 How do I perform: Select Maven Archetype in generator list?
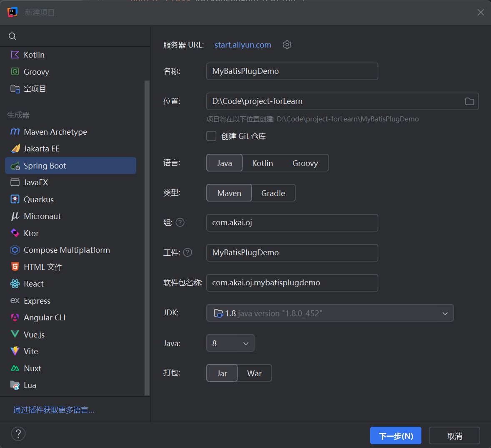pyautogui.click(x=55, y=132)
